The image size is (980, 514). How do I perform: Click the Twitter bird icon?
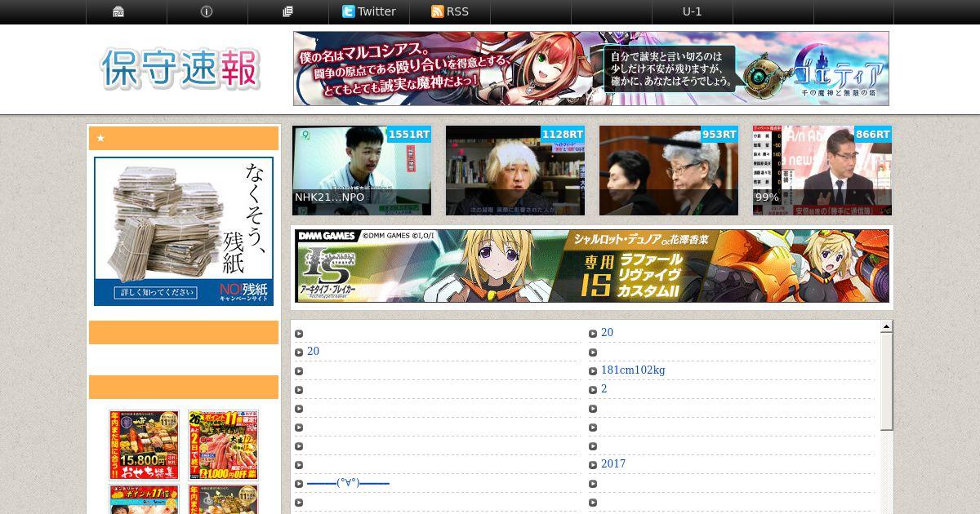pos(349,11)
